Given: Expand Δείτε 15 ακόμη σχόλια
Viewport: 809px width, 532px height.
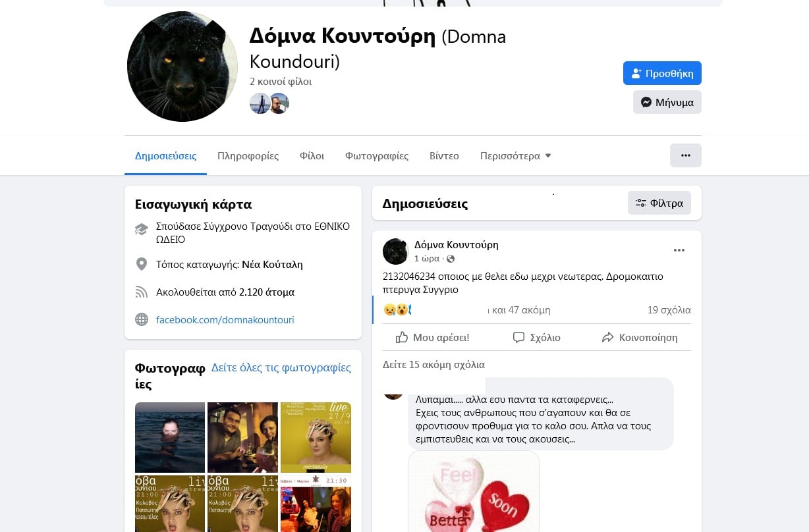Looking at the screenshot, I should [x=433, y=364].
